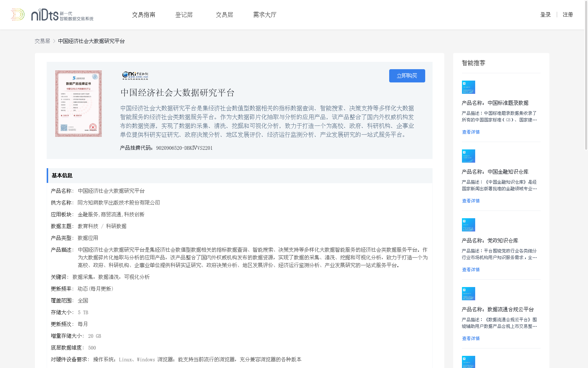Click the 产品类型 value 数据应用
This screenshot has height=368, width=588.
pyautogui.click(x=88, y=238)
